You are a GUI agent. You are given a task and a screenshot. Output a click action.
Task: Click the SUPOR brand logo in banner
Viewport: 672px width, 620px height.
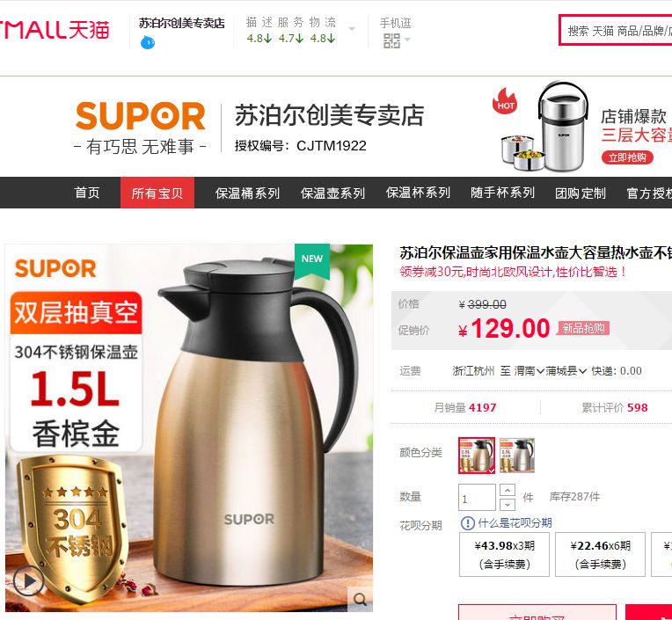coord(140,116)
